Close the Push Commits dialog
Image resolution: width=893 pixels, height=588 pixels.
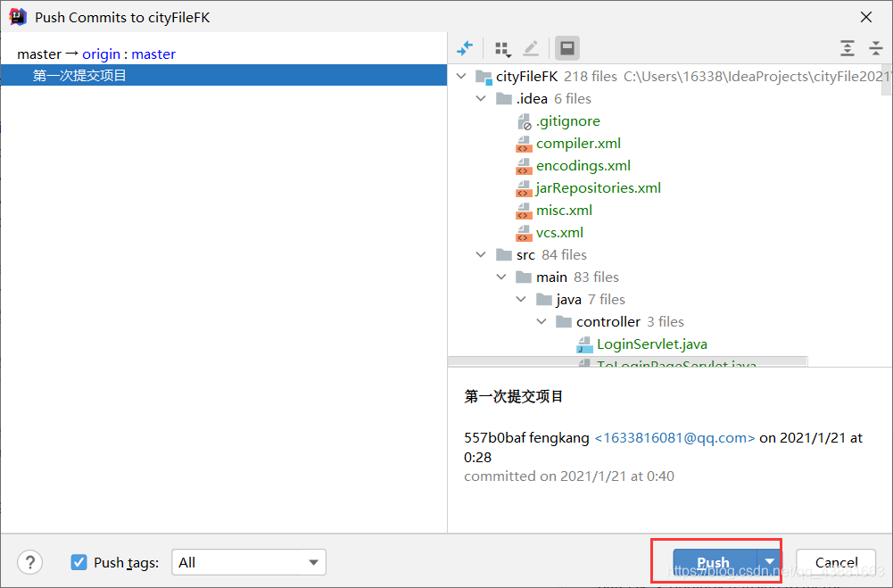click(x=866, y=17)
